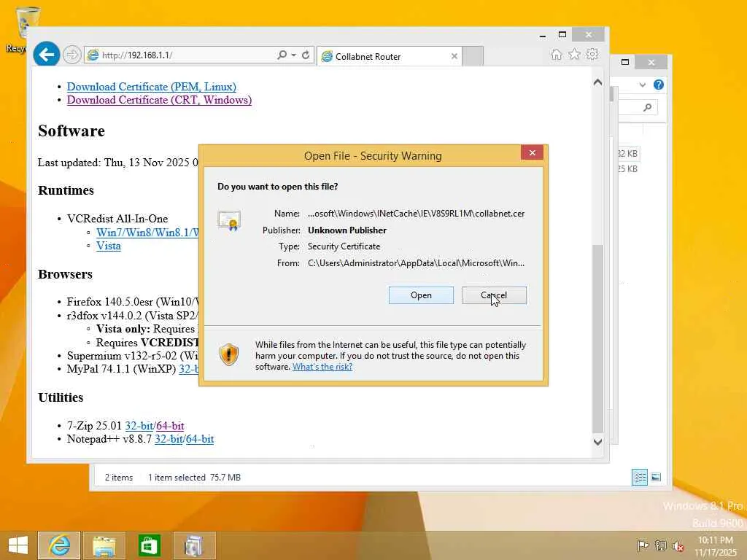Expand the ribbon chevron in File Explorer
Viewport: 747px width, 560px height.
pos(643,85)
